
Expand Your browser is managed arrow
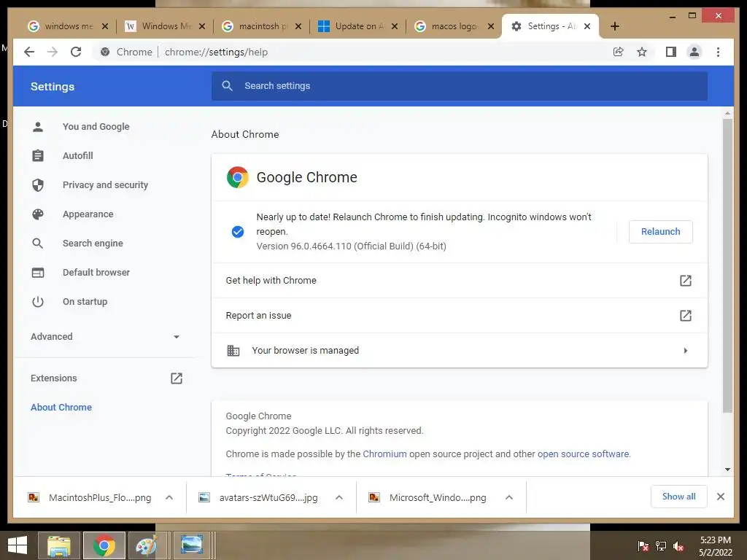(685, 351)
